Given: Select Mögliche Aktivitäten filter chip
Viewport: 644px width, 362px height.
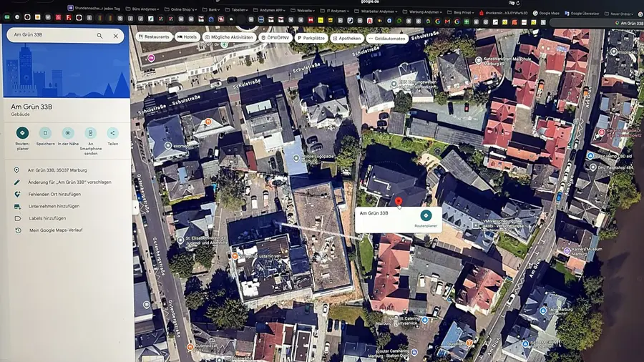Looking at the screenshot, I should [x=229, y=37].
